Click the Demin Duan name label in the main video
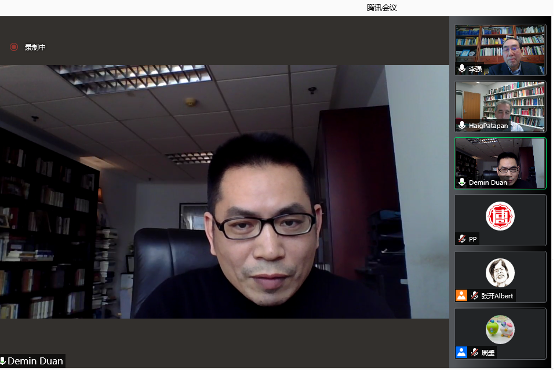554x370 pixels. coord(35,361)
